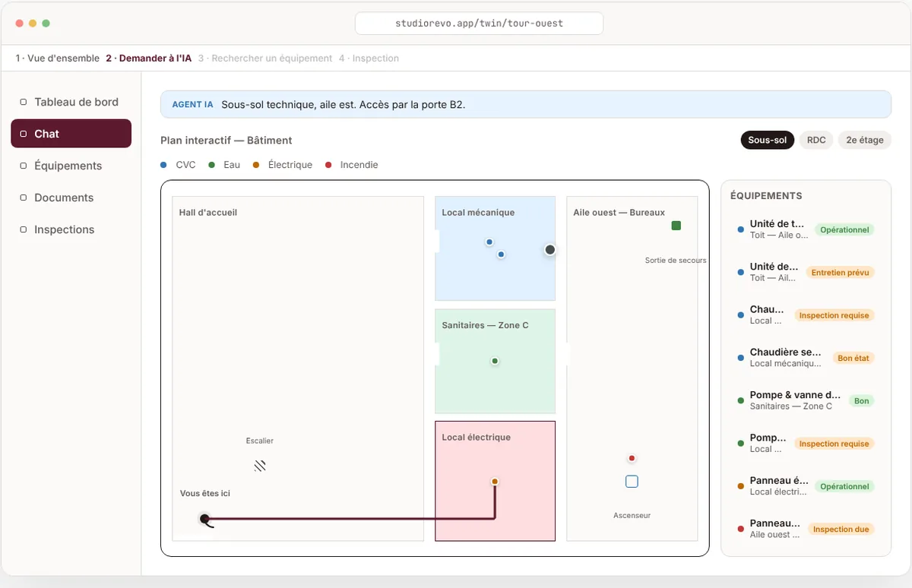The image size is (912, 588).
Task: Open Documents in the sidebar
Action: pyautogui.click(x=71, y=198)
